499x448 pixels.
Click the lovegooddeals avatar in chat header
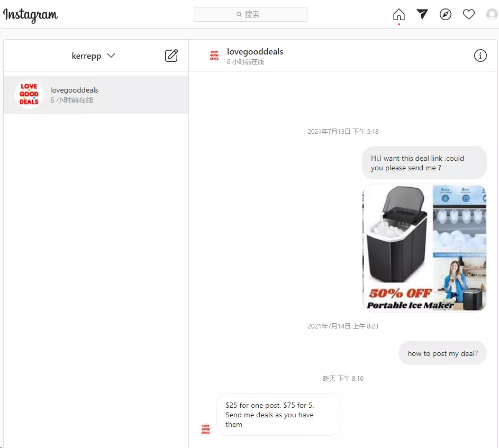[x=214, y=56]
